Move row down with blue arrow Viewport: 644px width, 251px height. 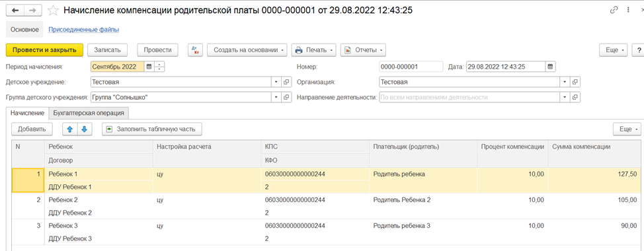[x=85, y=129]
